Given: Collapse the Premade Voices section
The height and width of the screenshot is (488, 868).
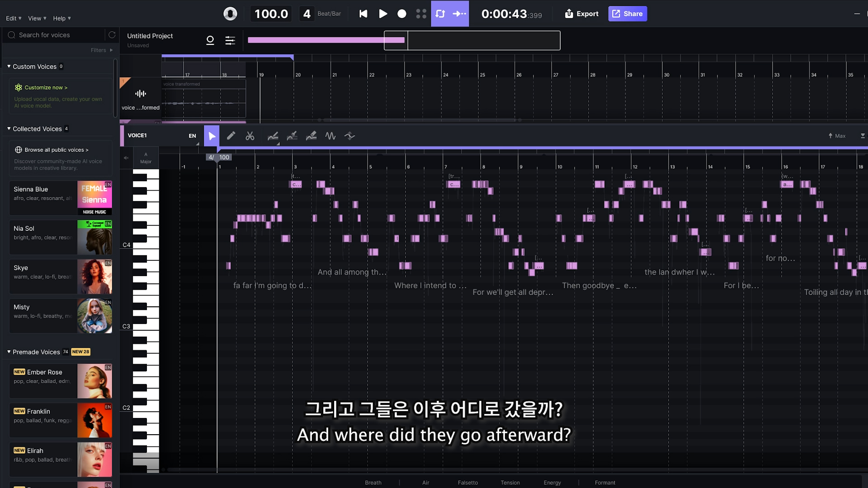Looking at the screenshot, I should 9,352.
